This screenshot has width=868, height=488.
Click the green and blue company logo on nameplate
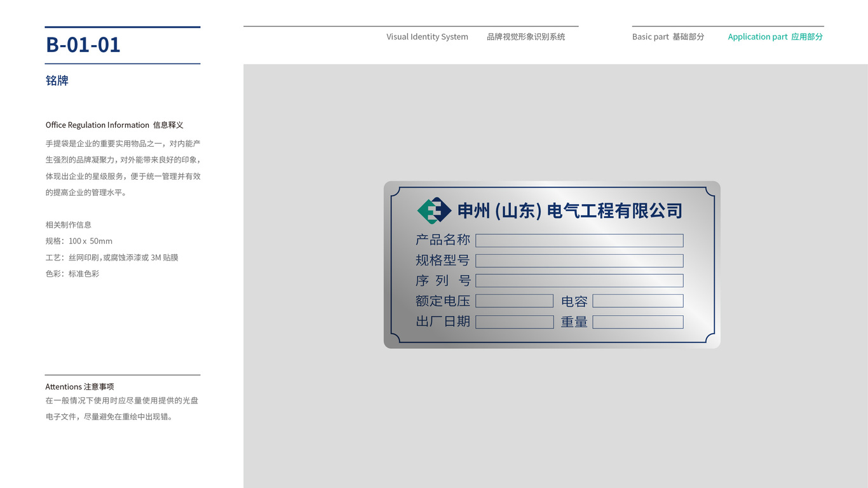pyautogui.click(x=434, y=210)
